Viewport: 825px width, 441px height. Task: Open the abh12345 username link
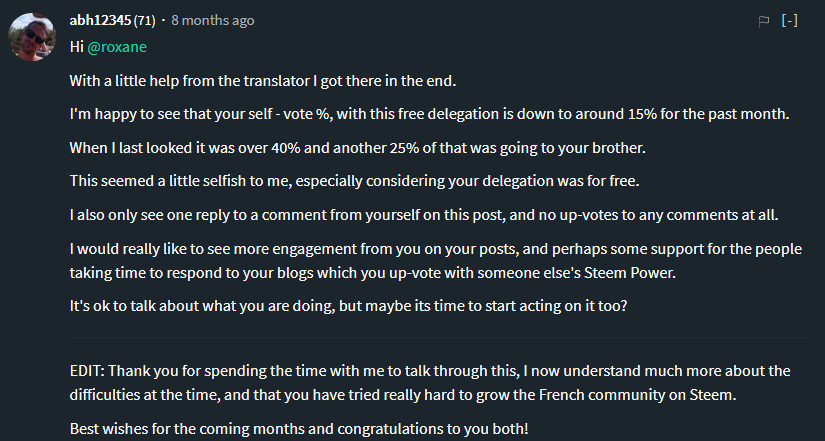pyautogui.click(x=100, y=21)
